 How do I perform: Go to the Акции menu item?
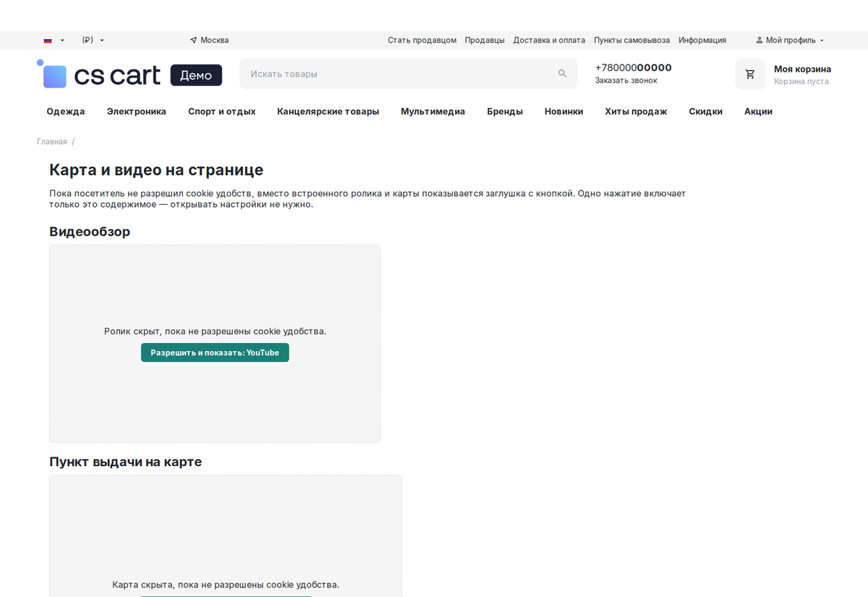pyautogui.click(x=759, y=111)
